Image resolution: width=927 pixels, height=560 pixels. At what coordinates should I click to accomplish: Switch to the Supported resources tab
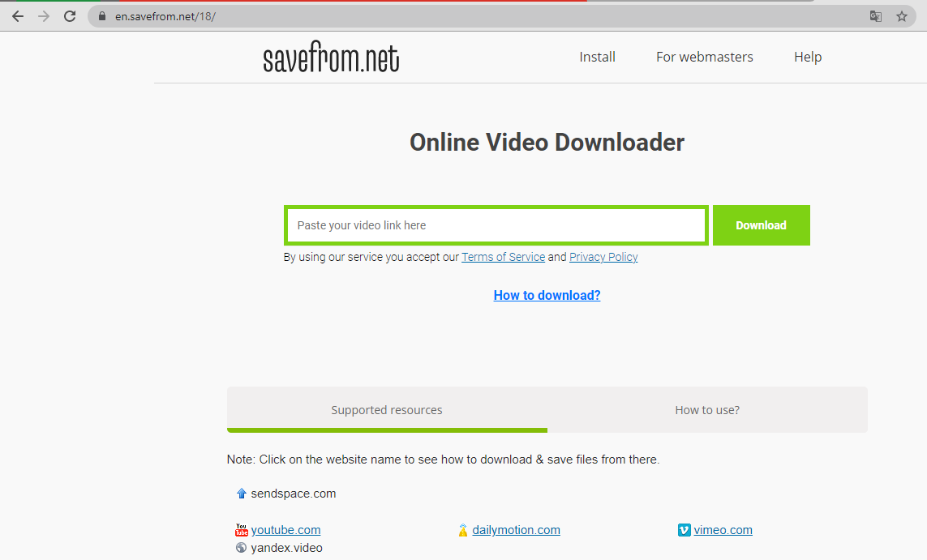tap(387, 409)
